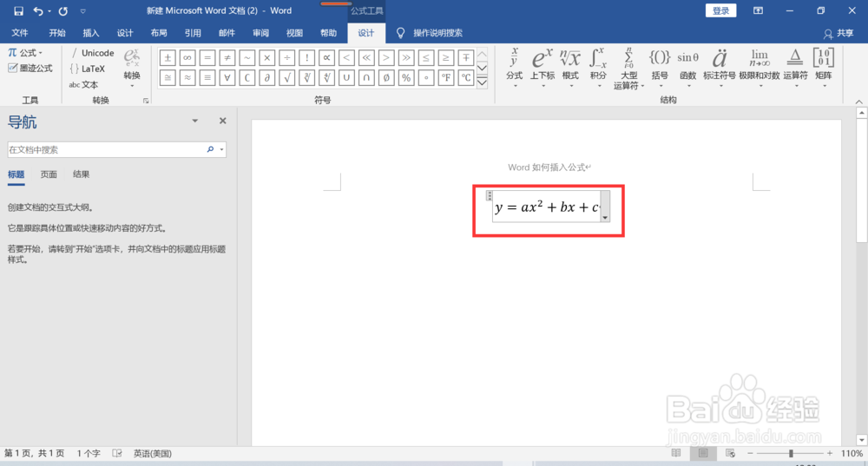
Task: Open the 公式 equation dropdown
Action: 25,53
